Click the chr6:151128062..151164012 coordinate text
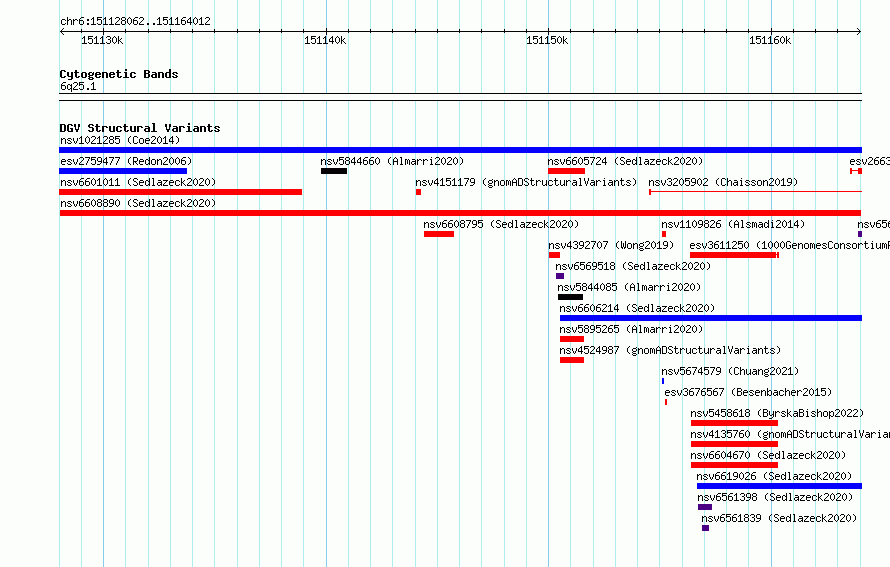890x567 pixels. 135,22
